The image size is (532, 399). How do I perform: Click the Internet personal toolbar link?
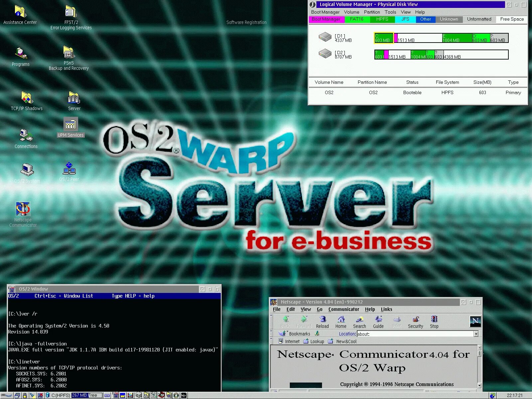[x=289, y=341]
